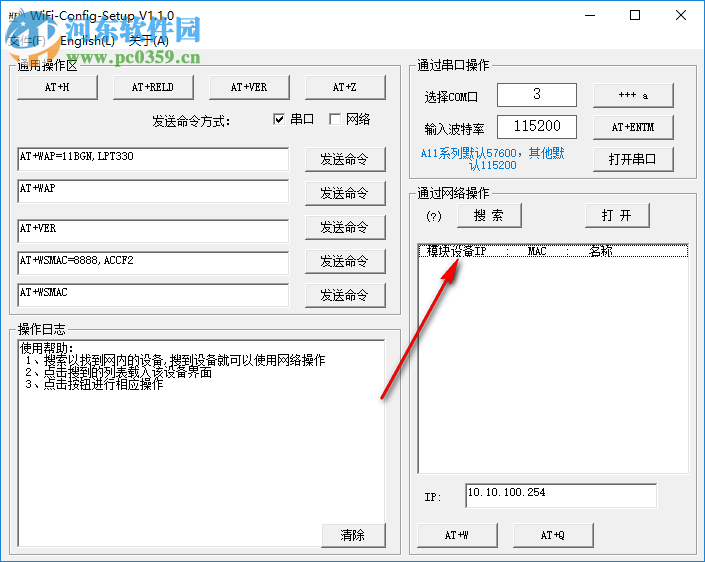This screenshot has height=562, width=705.
Task: Open the 文件(F) menu
Action: [x=28, y=41]
